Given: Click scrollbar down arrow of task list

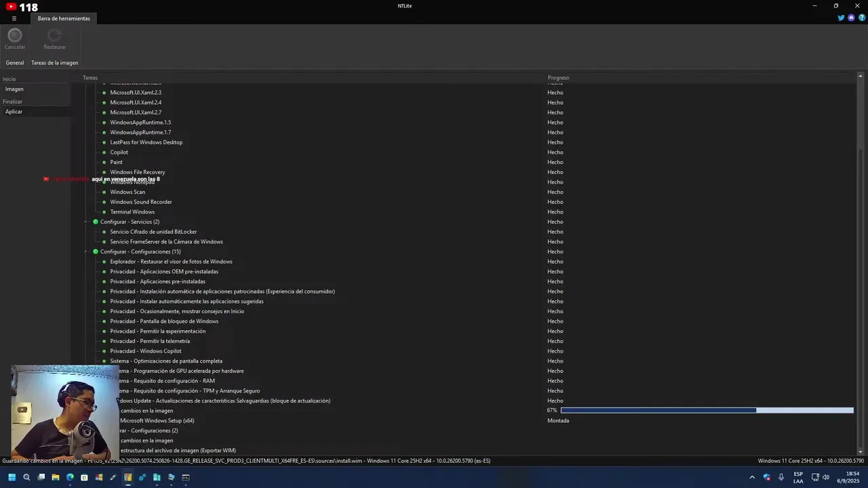Looking at the screenshot, I should (861, 452).
